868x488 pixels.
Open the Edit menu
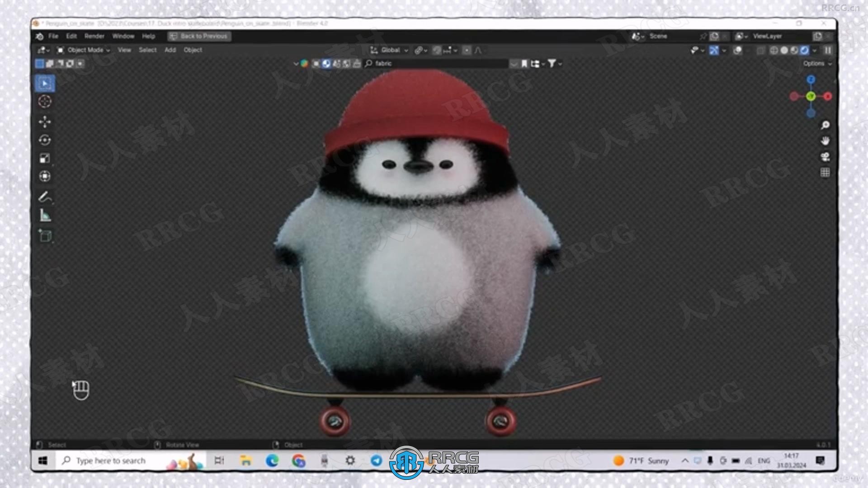71,36
